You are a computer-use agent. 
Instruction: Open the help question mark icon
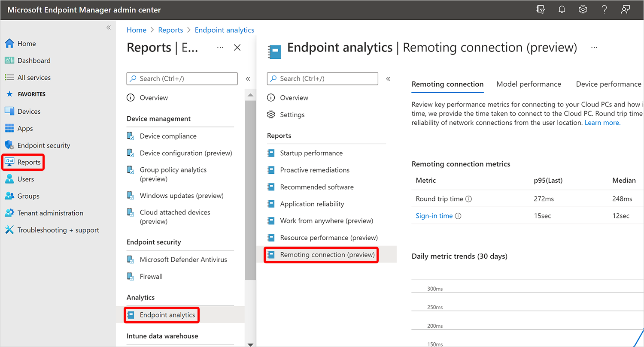coord(604,9)
